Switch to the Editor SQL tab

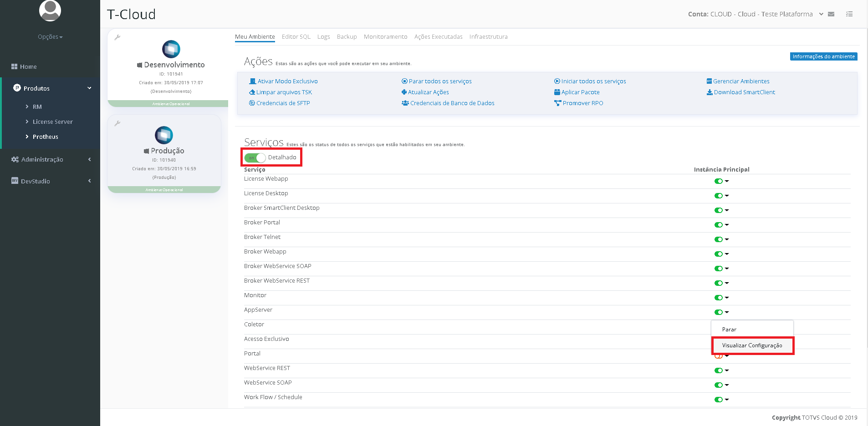296,37
